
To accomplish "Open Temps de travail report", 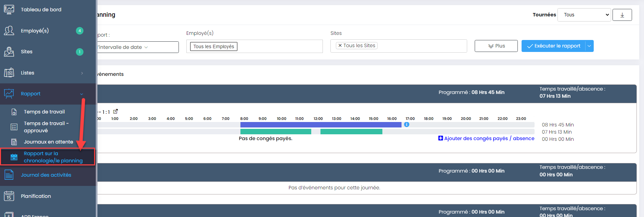I will (44, 112).
